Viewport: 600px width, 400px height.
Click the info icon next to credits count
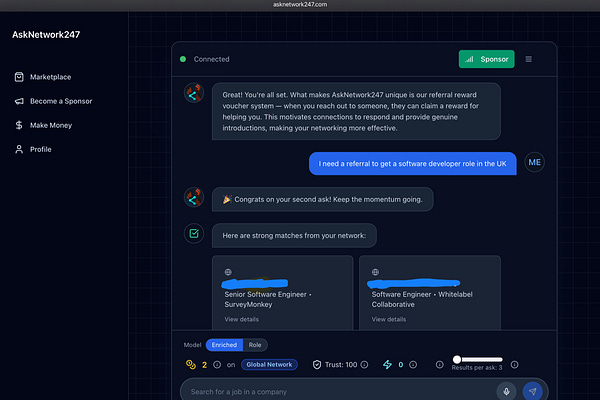click(217, 365)
